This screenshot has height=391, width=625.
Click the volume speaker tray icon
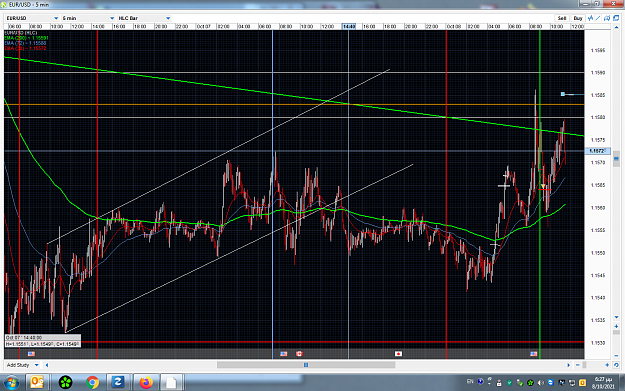click(x=540, y=383)
